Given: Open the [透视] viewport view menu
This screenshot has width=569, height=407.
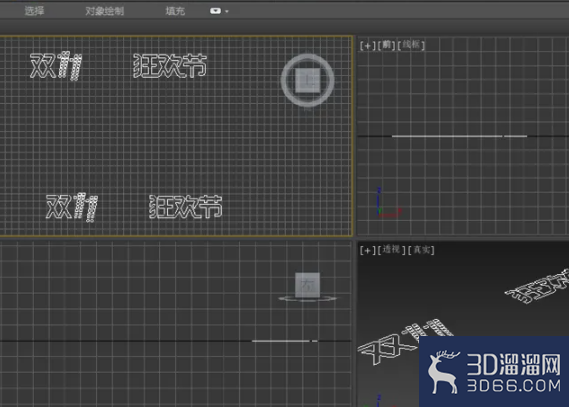Looking at the screenshot, I should (x=391, y=250).
